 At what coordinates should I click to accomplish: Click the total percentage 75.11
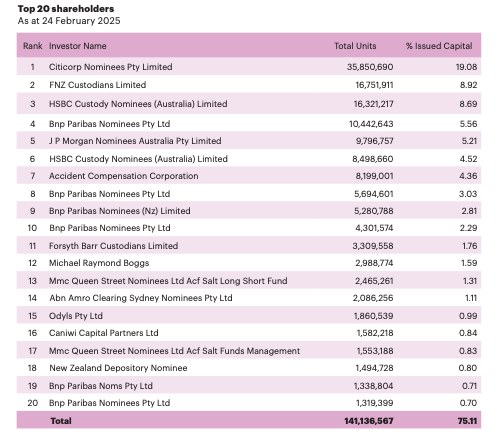pyautogui.click(x=467, y=421)
